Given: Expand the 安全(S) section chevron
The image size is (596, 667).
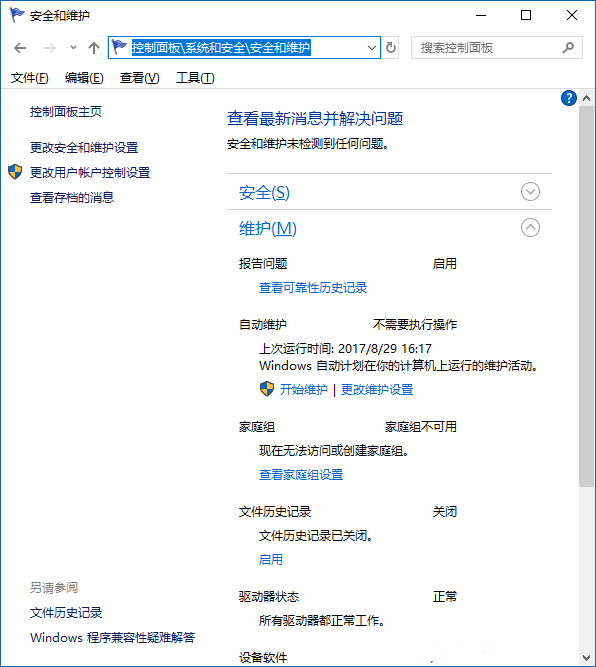Looking at the screenshot, I should (x=530, y=192).
